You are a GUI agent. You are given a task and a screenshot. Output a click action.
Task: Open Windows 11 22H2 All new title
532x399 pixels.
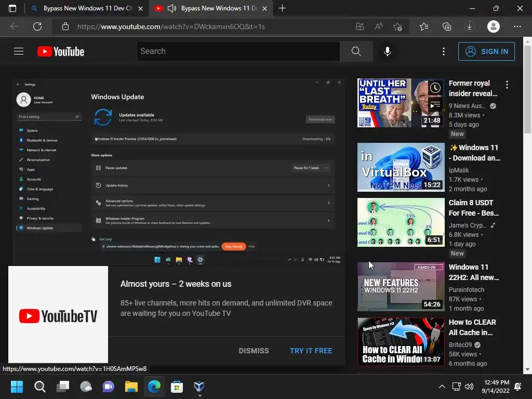click(x=474, y=272)
